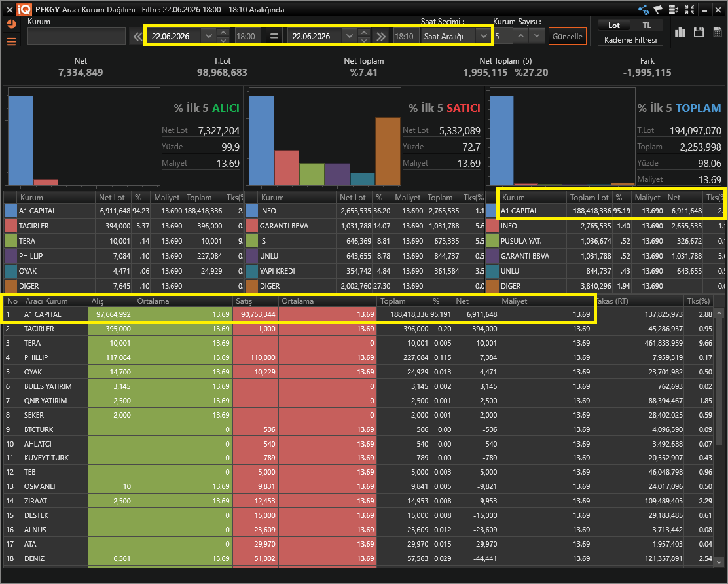
Task: Click orange swatch beside DIGER in buyers table
Action: pyautogui.click(x=10, y=286)
